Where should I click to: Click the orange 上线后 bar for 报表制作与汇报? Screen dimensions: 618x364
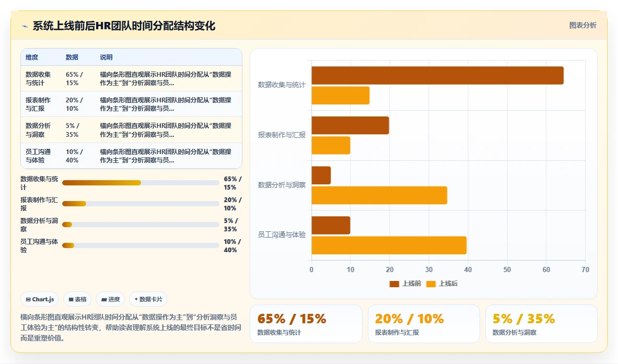(x=331, y=145)
